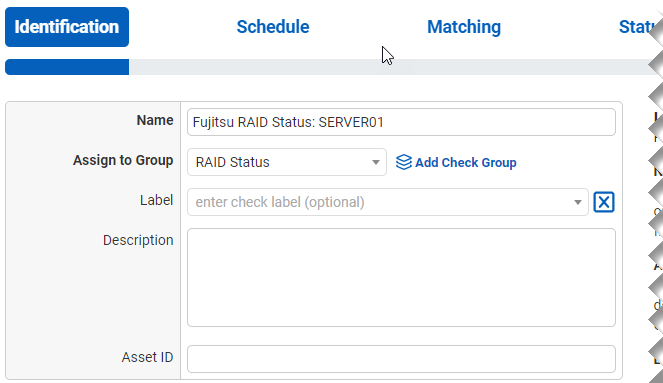Click inside the Description text area
Image resolution: width=663 pixels, height=383 pixels.
coord(401,277)
